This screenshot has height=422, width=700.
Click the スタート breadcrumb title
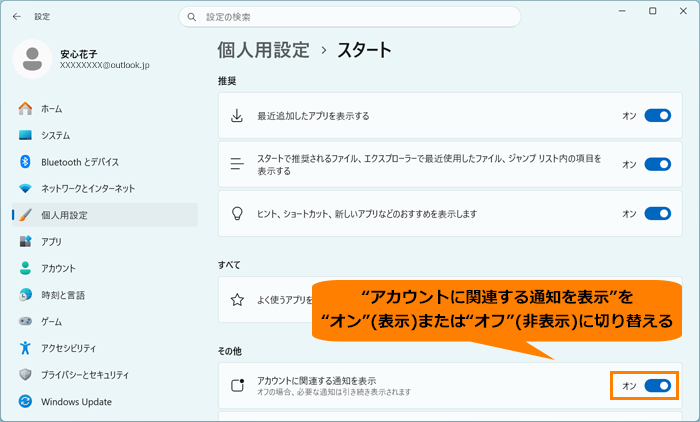[x=364, y=50]
